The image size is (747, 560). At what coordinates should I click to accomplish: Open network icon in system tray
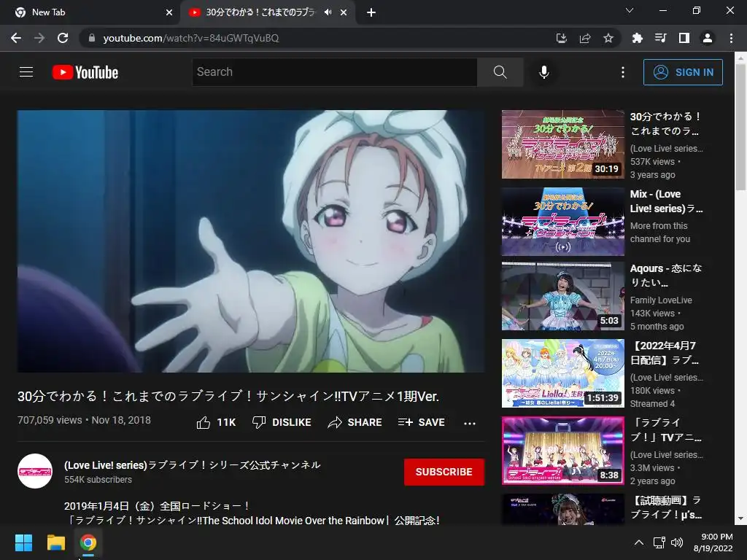[659, 542]
